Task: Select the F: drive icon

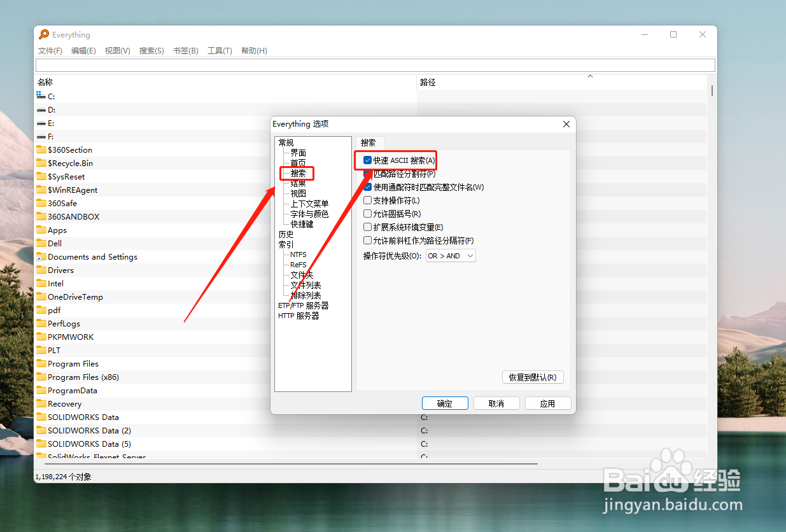Action: pos(41,136)
